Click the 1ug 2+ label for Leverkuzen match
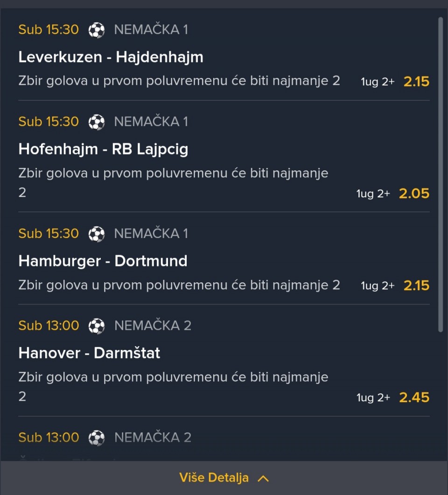This screenshot has width=448, height=495. pos(378,82)
